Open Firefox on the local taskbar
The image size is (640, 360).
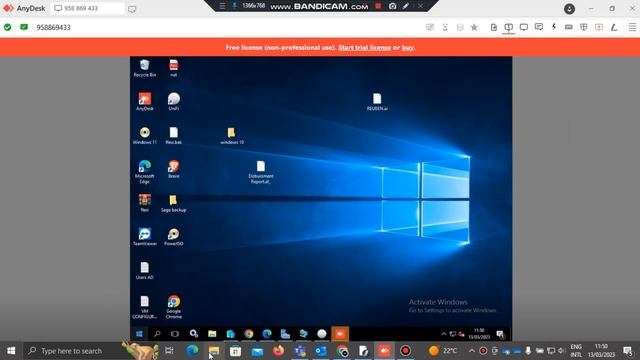pos(279,351)
